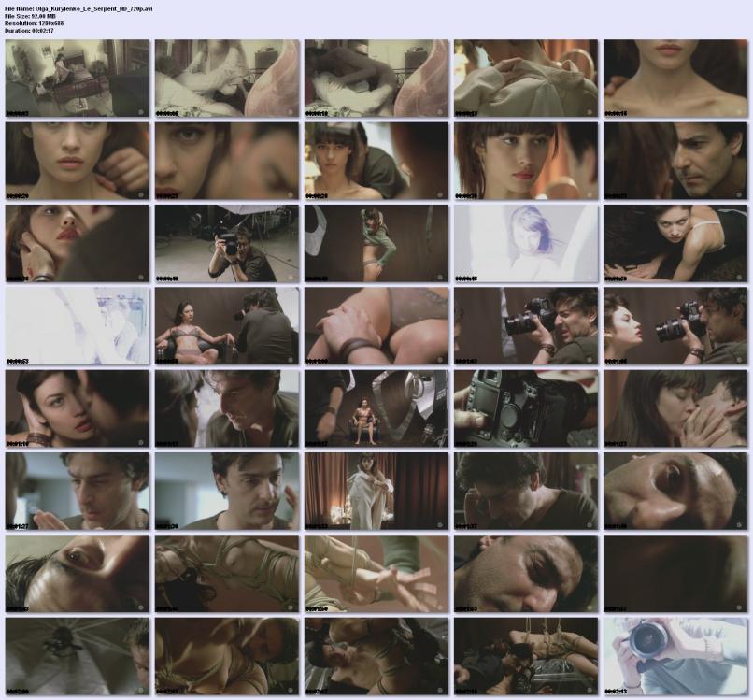This screenshot has height=700, width=753.
Task: Click the File Name line ending in 720p.avi
Action: 78,8
